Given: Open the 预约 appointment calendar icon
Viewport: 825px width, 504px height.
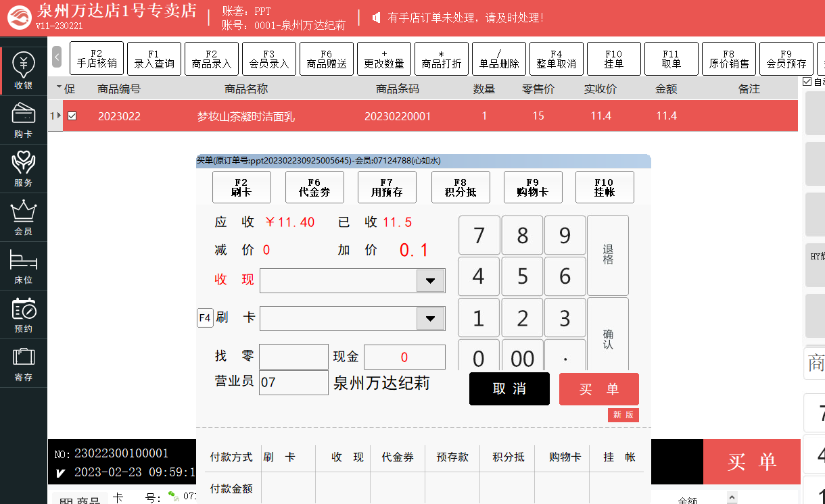Looking at the screenshot, I should [x=24, y=315].
